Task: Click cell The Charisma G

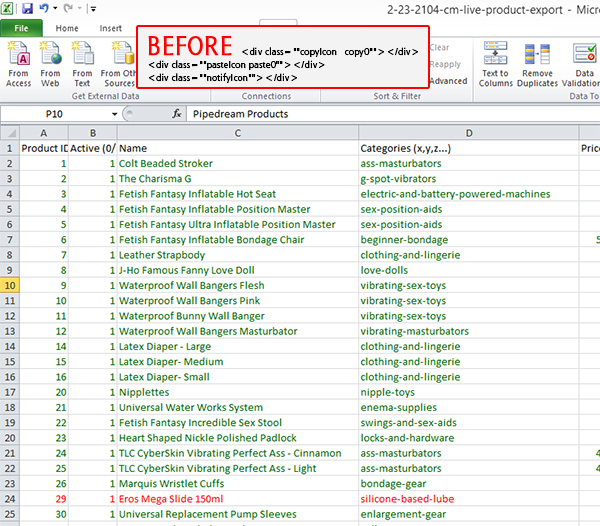Action: coord(238,179)
